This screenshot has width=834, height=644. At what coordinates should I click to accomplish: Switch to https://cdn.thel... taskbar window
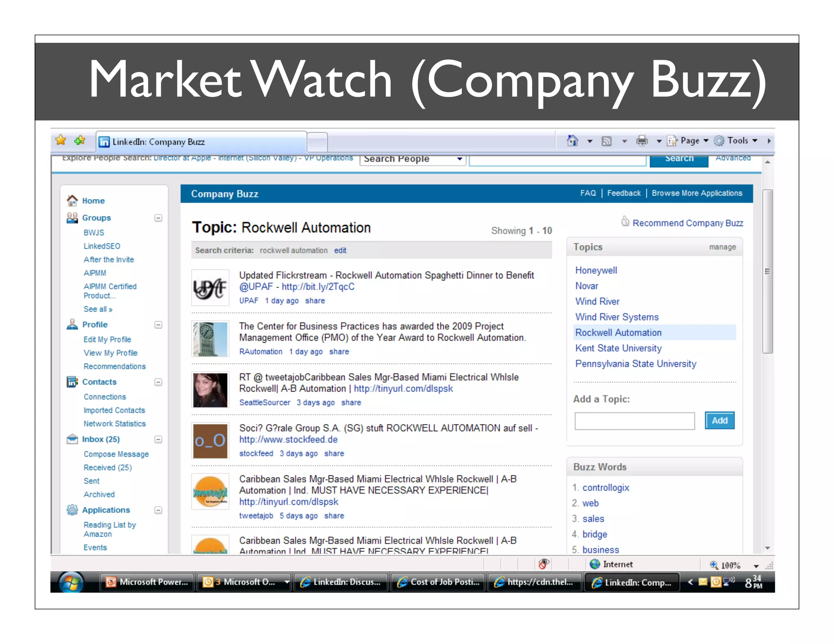535,582
